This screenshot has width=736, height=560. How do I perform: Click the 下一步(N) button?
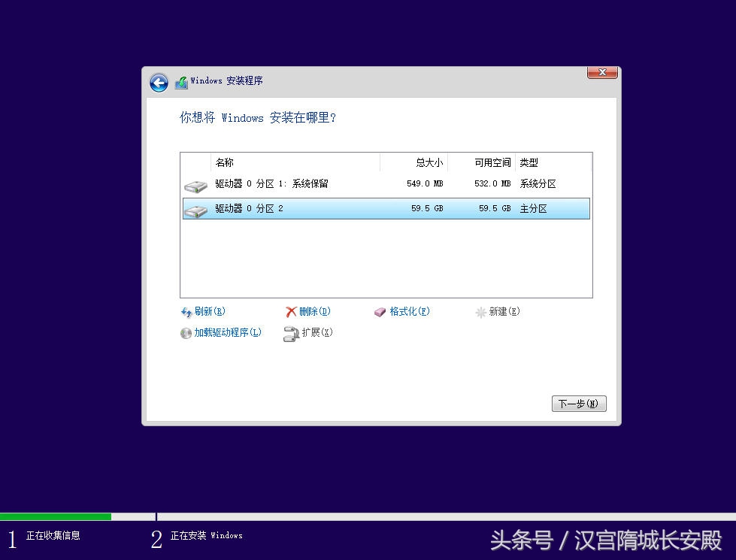(x=579, y=404)
